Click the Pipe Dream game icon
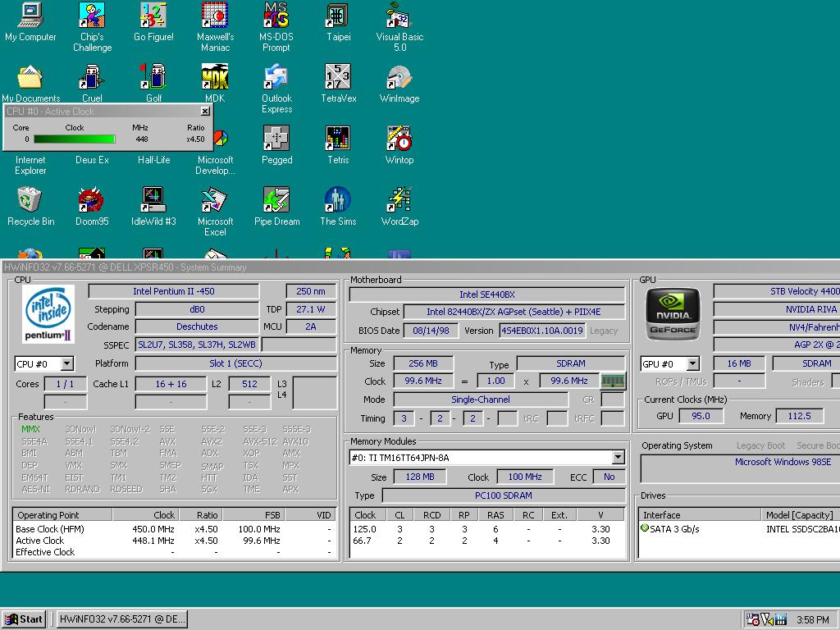 276,200
